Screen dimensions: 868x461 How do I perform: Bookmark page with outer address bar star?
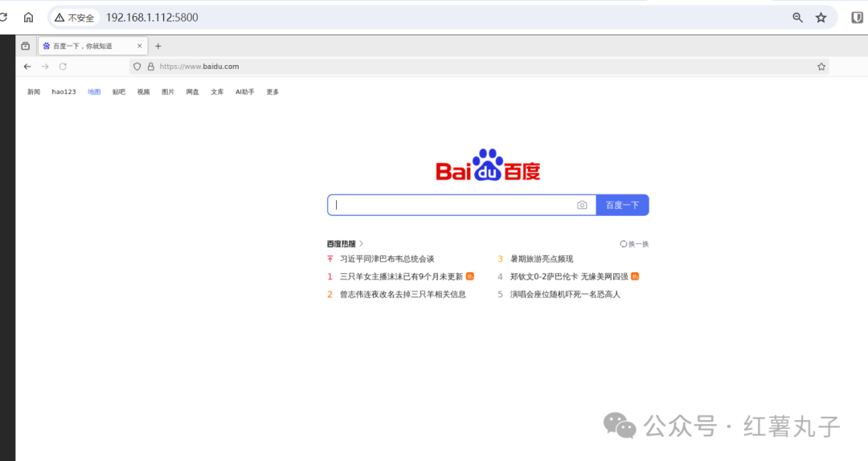click(821, 18)
